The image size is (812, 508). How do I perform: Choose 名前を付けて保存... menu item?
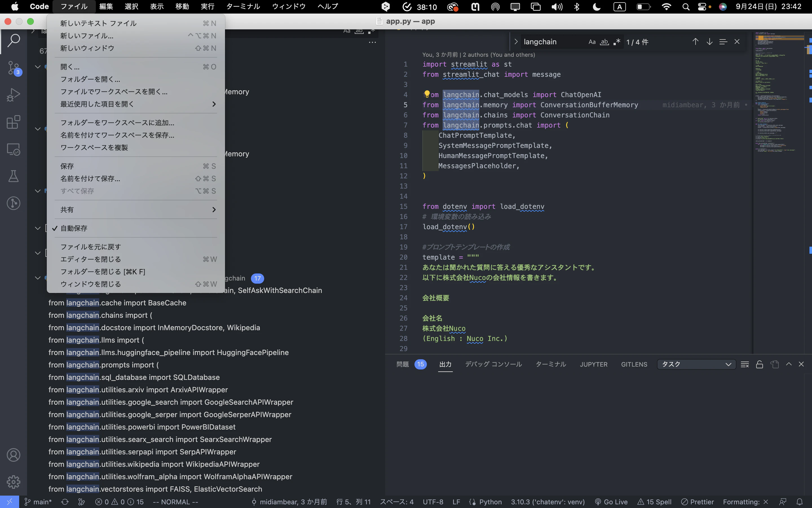(136, 178)
